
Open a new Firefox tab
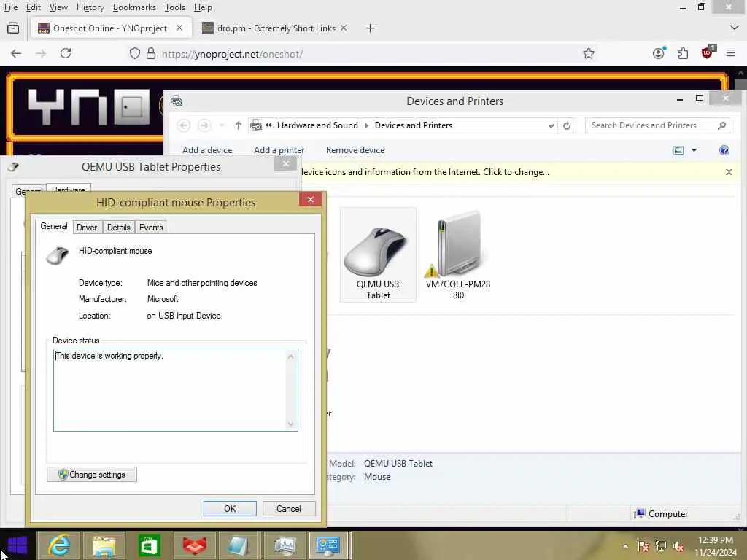pyautogui.click(x=370, y=28)
